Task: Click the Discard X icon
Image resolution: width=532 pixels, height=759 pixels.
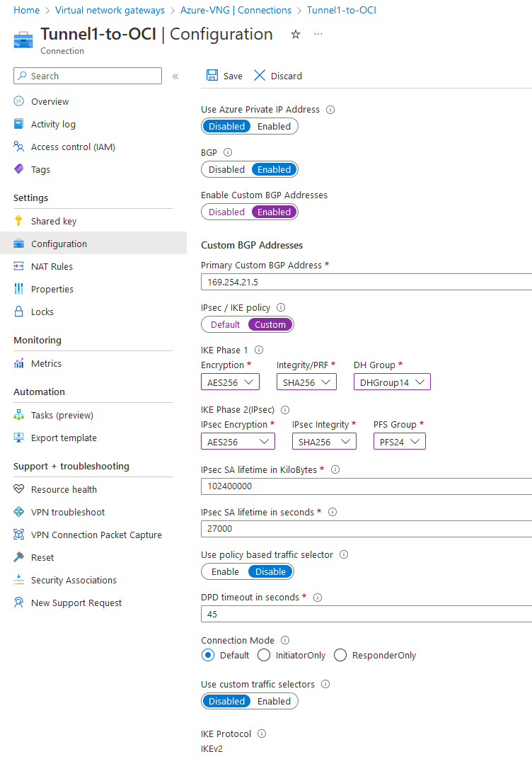Action: coord(260,76)
